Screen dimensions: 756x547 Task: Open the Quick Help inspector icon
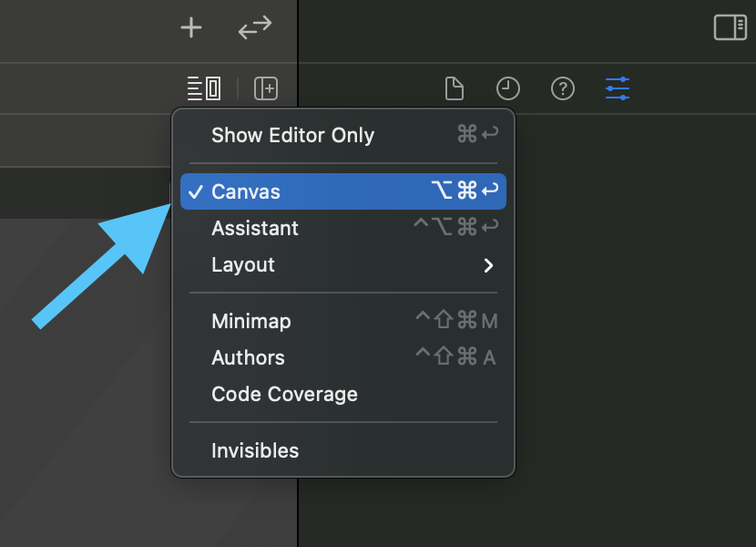coord(563,88)
